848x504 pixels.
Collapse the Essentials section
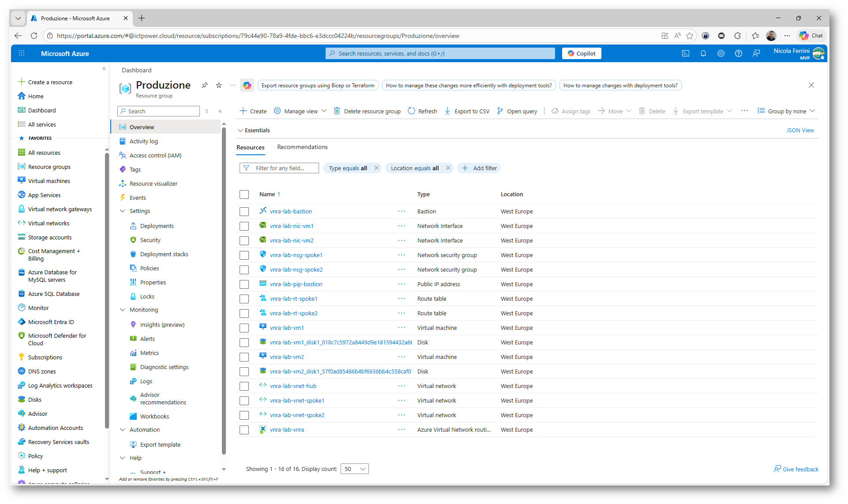click(240, 131)
